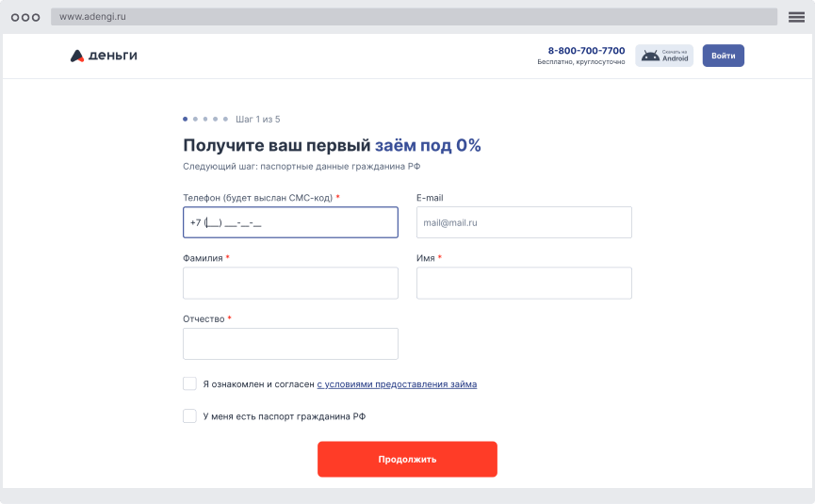This screenshot has height=504, width=815.
Task: Click into the E-mail field
Action: (x=524, y=222)
